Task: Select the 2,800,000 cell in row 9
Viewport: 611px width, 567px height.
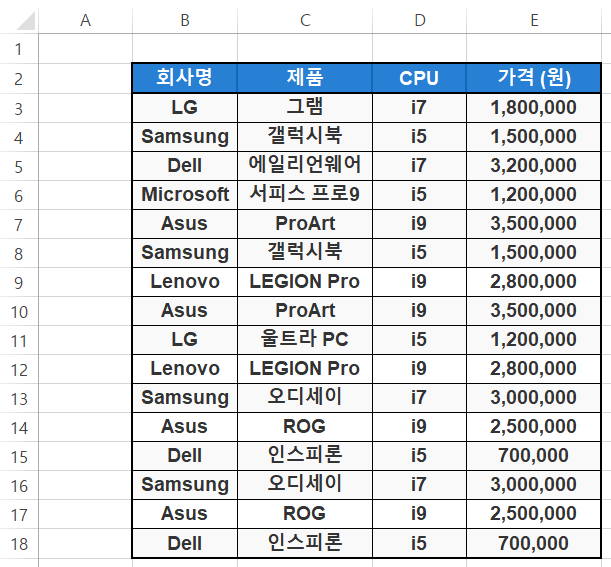Action: (x=534, y=282)
